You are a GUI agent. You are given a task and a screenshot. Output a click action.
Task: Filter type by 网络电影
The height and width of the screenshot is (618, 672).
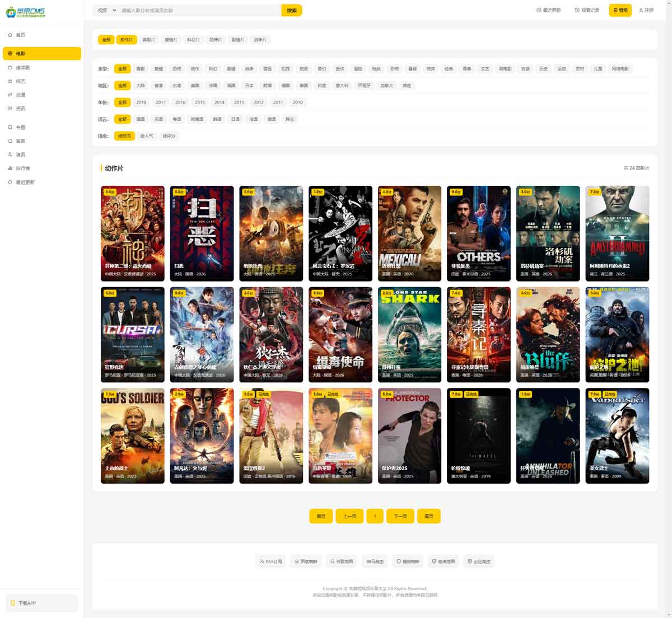tap(620, 69)
